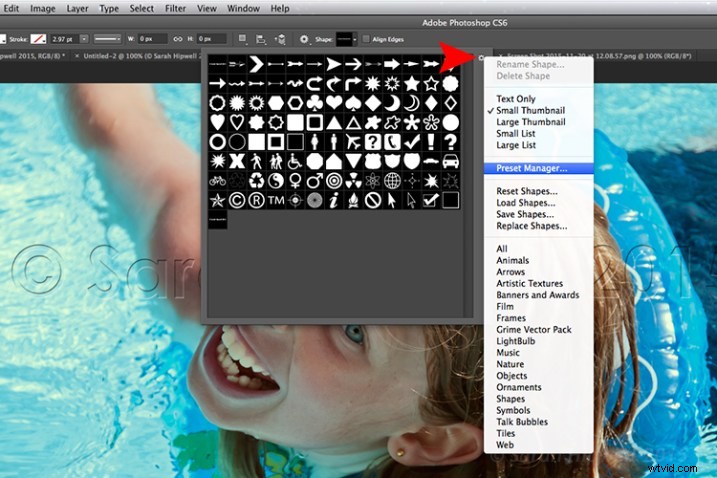Select the copyright symbol shape
This screenshot has width=717, height=478.
pos(237,200)
